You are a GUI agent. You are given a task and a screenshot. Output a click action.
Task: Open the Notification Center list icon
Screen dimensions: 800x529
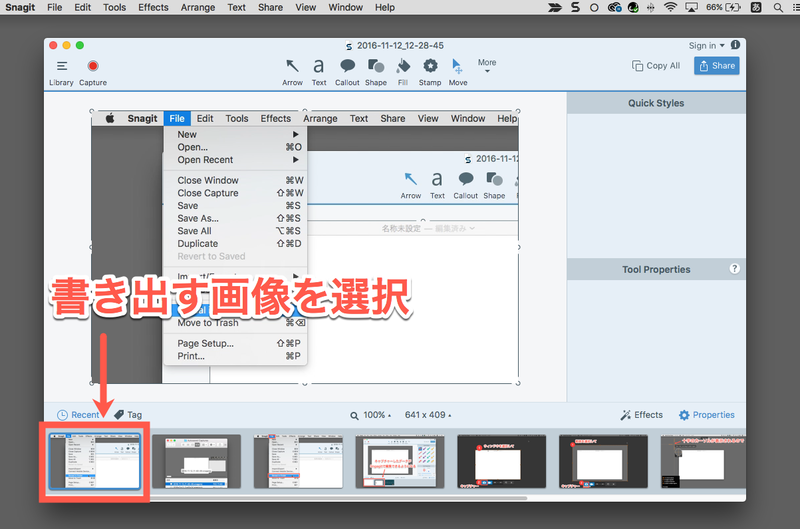[796, 7]
